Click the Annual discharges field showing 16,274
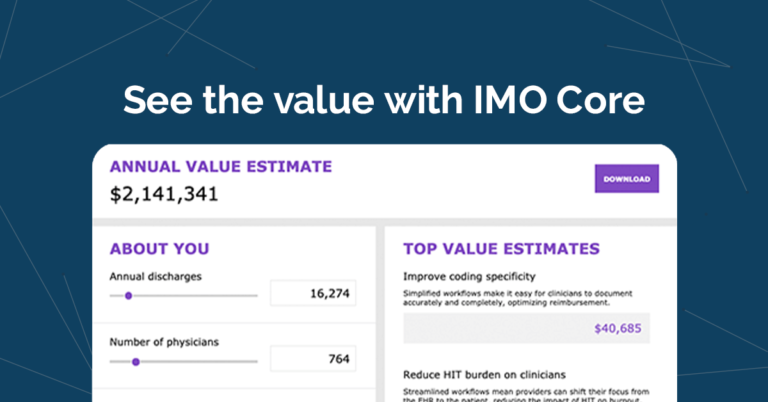 312,294
